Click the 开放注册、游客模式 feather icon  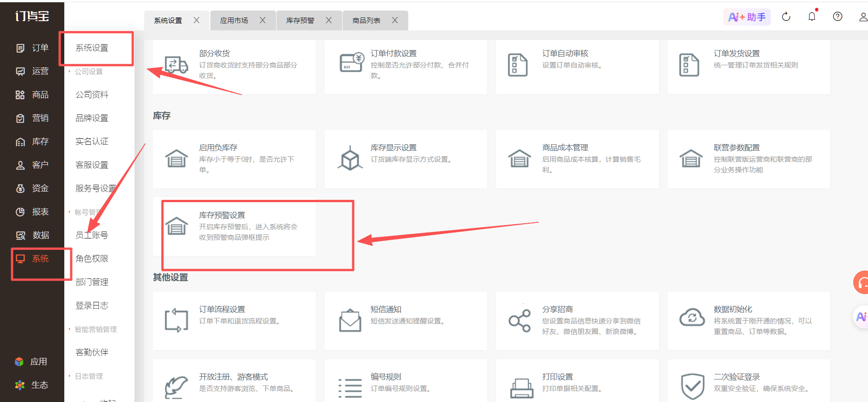[176, 388]
